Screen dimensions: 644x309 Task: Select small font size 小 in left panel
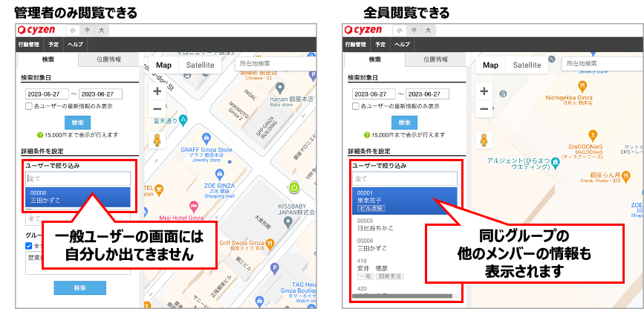[73, 30]
